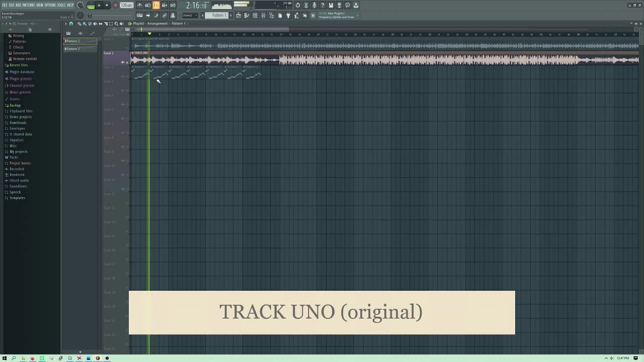Click the Windows Start button
Viewport: 644px width, 362px height.
tap(4, 358)
